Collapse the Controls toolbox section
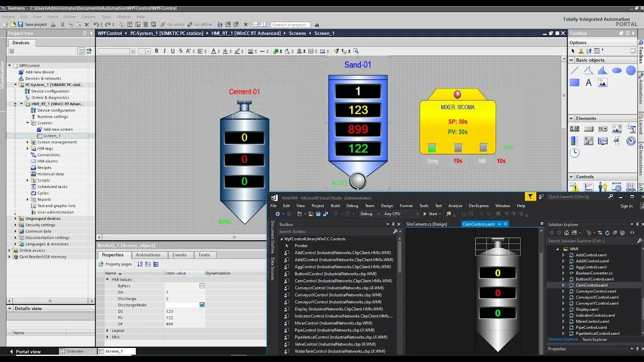 click(x=572, y=176)
